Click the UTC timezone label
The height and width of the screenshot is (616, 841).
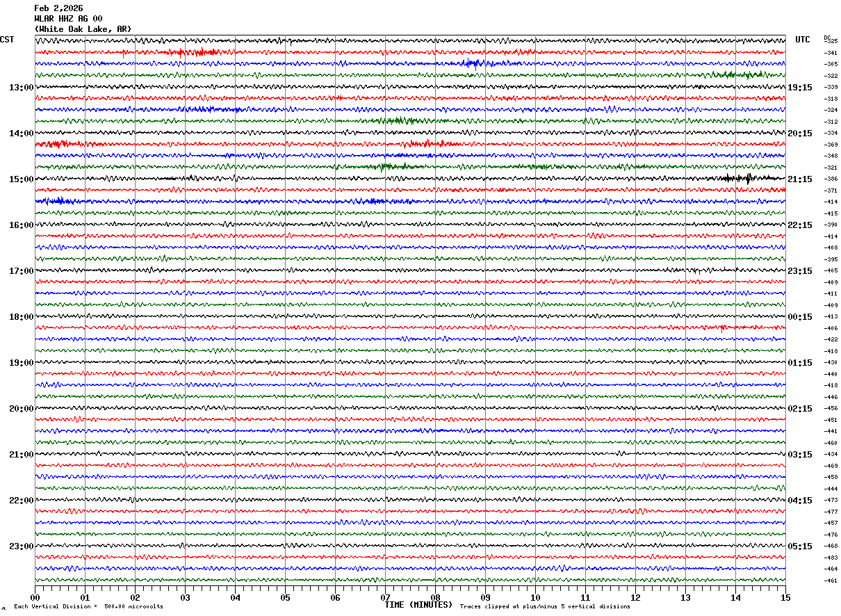click(803, 40)
